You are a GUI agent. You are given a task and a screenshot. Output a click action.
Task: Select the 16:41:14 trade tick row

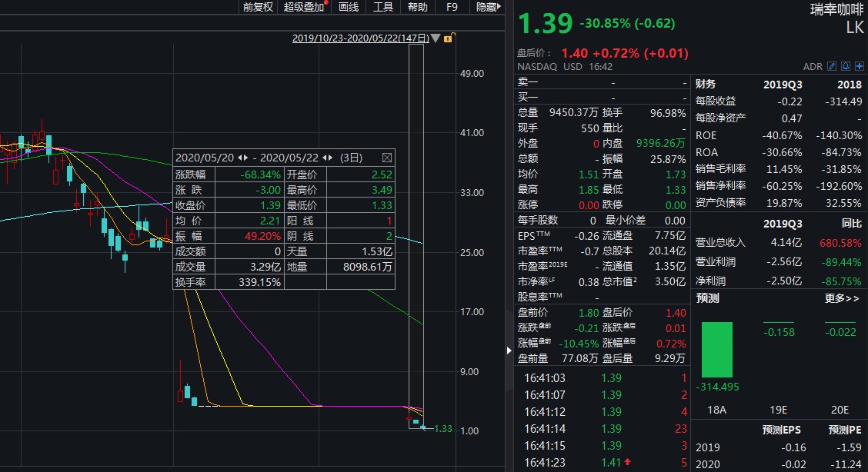(603, 429)
